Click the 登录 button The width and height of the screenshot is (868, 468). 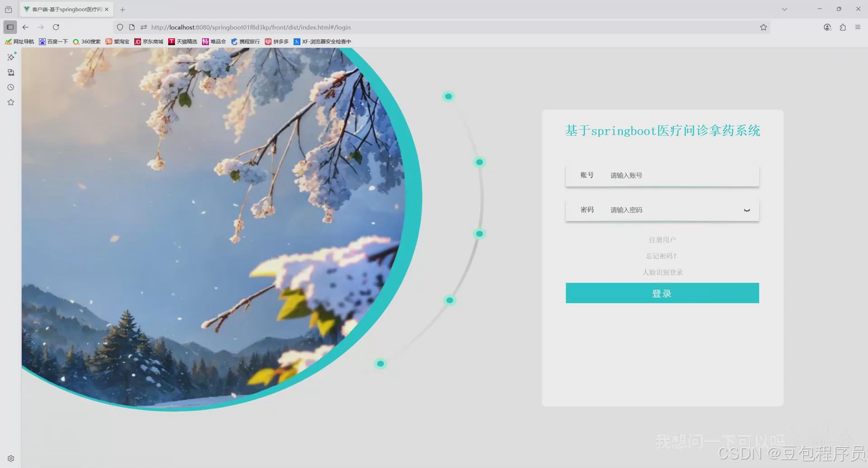[x=662, y=293]
